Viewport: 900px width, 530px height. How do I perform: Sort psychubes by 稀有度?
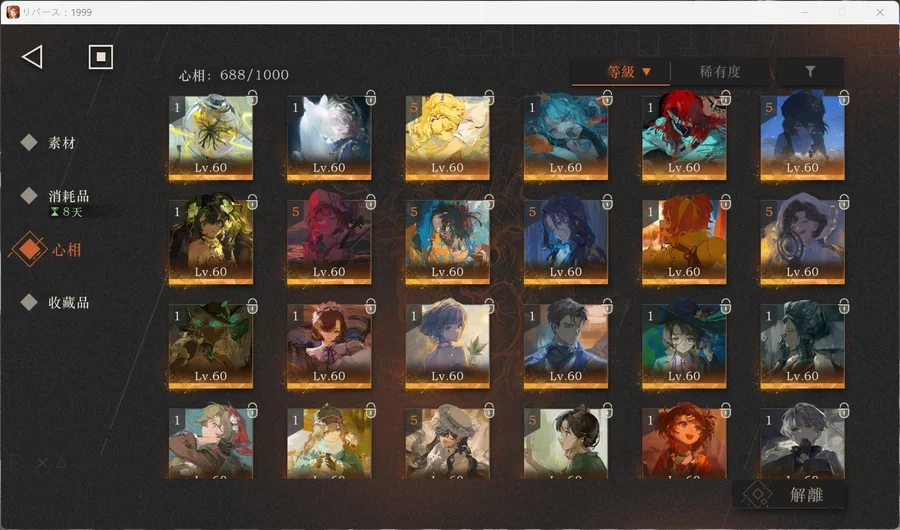(720, 72)
